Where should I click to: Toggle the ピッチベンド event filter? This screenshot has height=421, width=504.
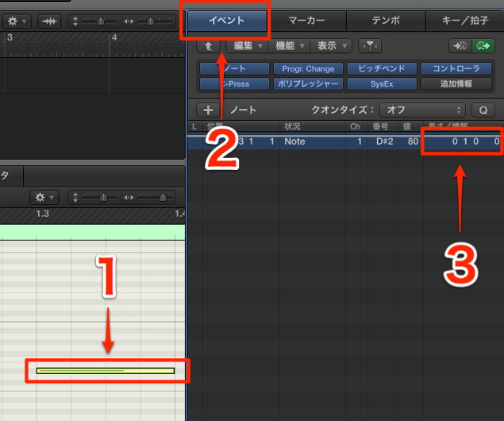382,68
